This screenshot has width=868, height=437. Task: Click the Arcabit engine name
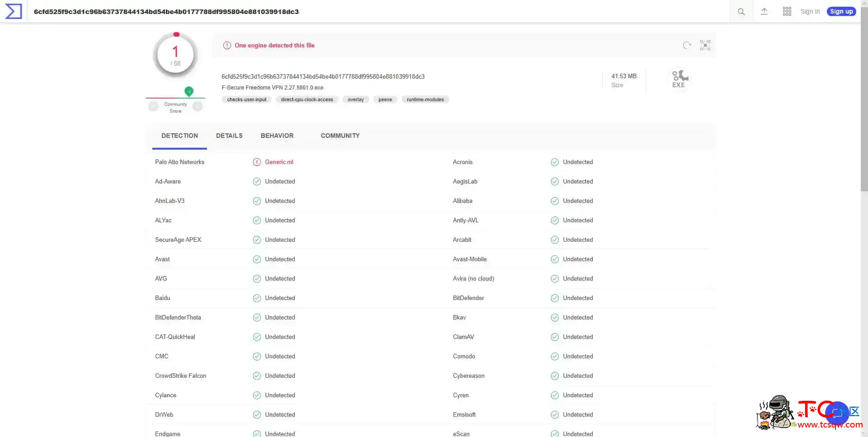click(x=462, y=240)
